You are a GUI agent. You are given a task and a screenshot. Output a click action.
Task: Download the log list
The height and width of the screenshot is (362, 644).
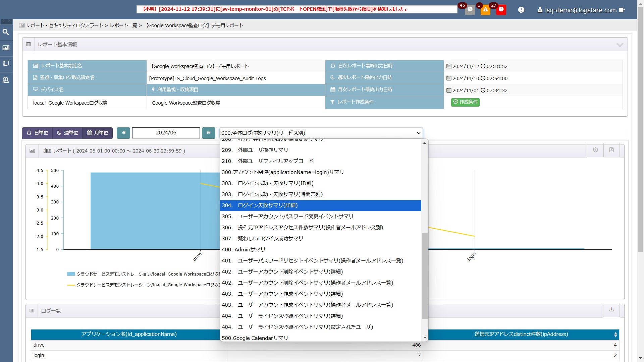point(611,310)
